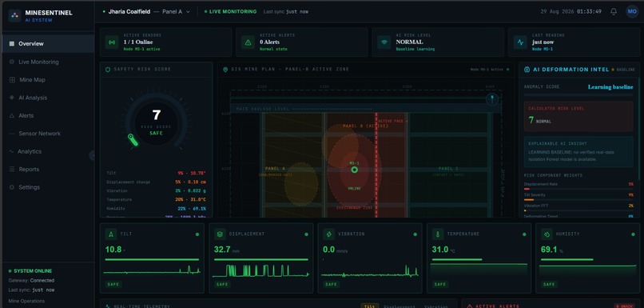Click the AI Deformation Intel info icon

pyautogui.click(x=527, y=70)
